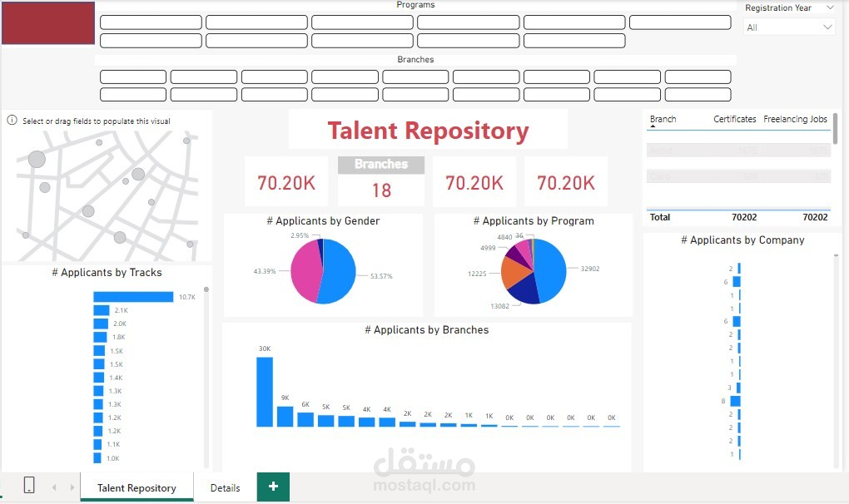This screenshot has height=504, width=849.
Task: Click the 4999 program pie label
Action: [488, 248]
